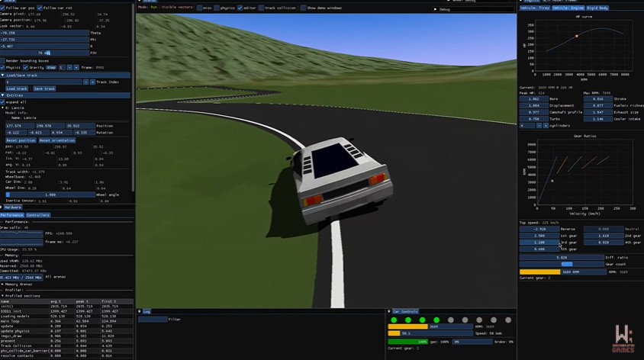Adjust the FOV slider
The image size is (644, 360).
pyautogui.click(x=46, y=53)
